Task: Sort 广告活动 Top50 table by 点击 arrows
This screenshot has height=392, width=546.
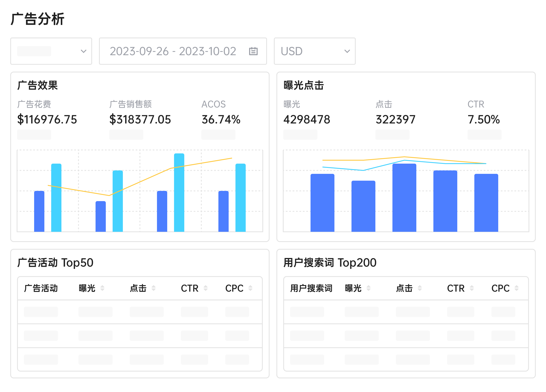Action: (154, 288)
